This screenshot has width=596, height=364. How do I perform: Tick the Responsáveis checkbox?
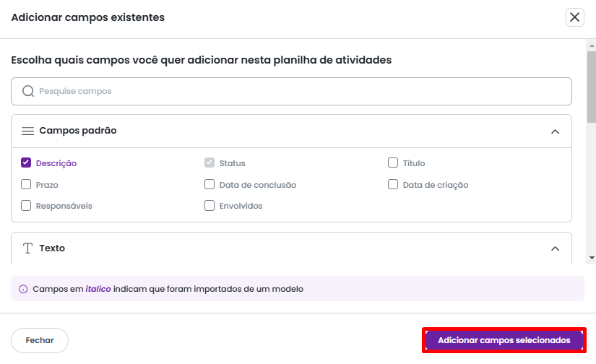pyautogui.click(x=26, y=206)
